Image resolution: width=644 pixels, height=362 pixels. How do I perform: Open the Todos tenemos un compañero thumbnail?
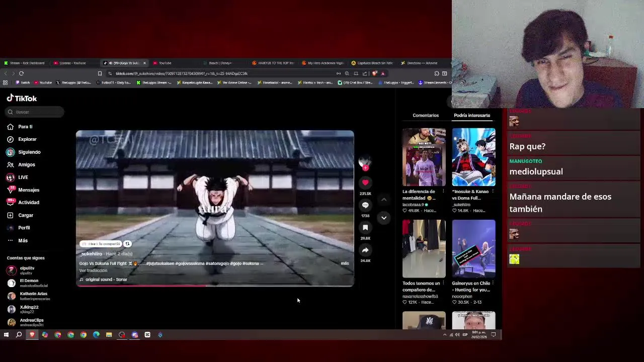point(424,249)
